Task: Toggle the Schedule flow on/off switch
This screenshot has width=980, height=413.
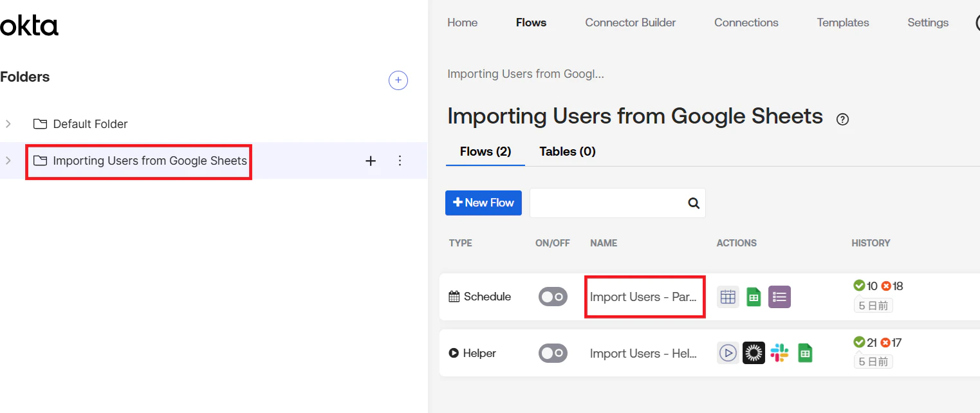Action: click(x=553, y=297)
